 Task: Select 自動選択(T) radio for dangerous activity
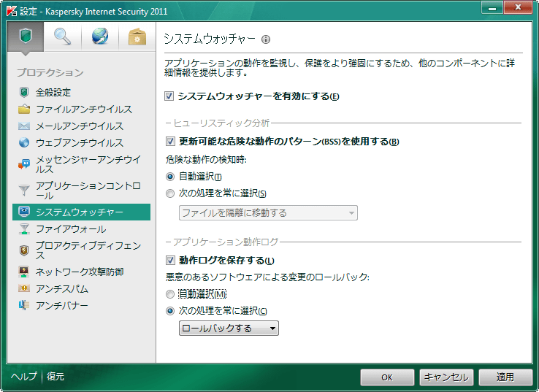pos(170,177)
